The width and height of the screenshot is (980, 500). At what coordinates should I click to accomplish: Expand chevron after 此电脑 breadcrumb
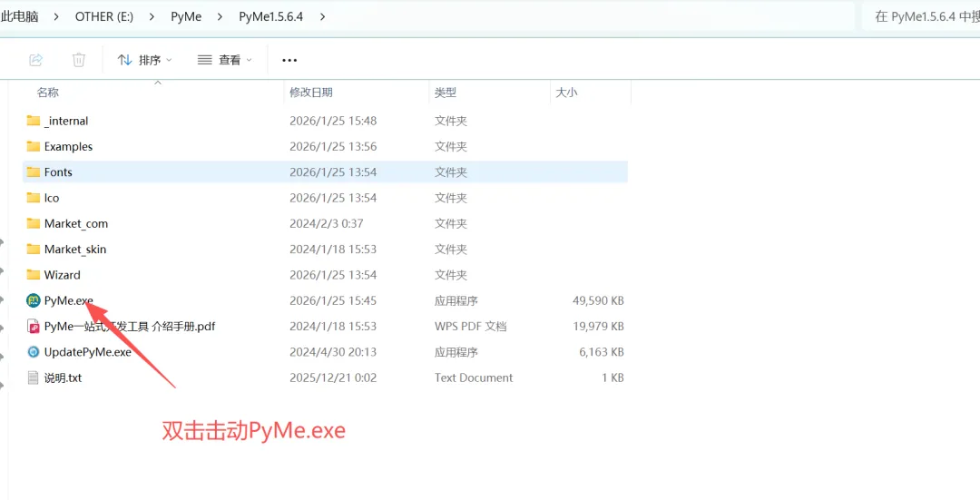pyautogui.click(x=56, y=17)
